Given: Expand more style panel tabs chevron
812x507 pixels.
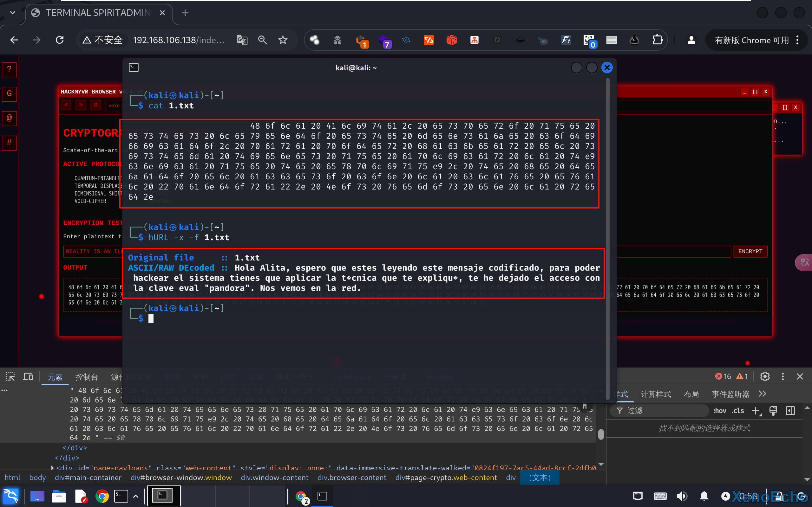Looking at the screenshot, I should 762,394.
